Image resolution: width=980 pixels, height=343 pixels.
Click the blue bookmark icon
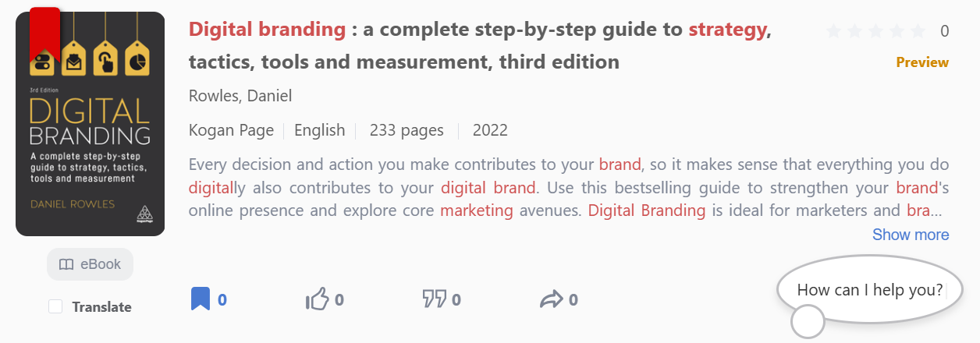pos(201,299)
